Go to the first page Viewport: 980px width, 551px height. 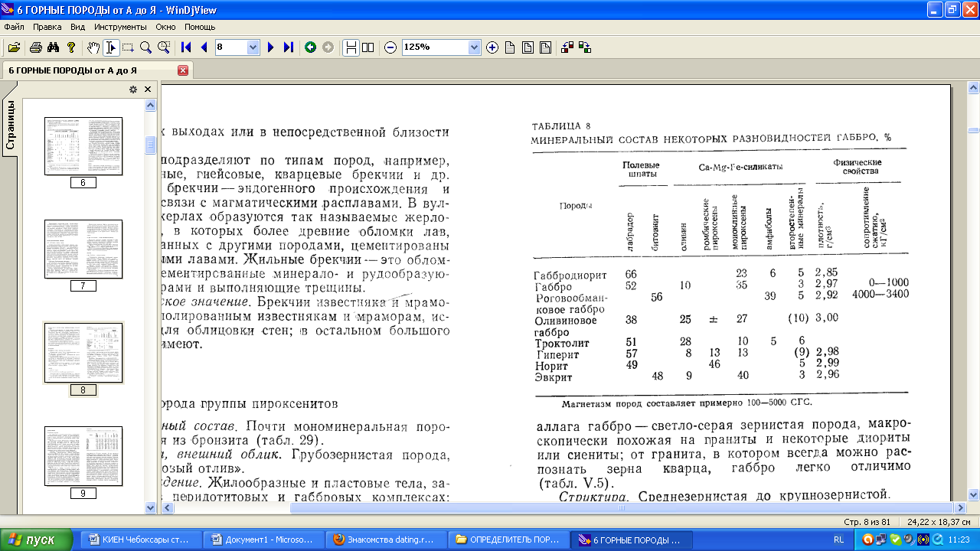click(x=186, y=47)
